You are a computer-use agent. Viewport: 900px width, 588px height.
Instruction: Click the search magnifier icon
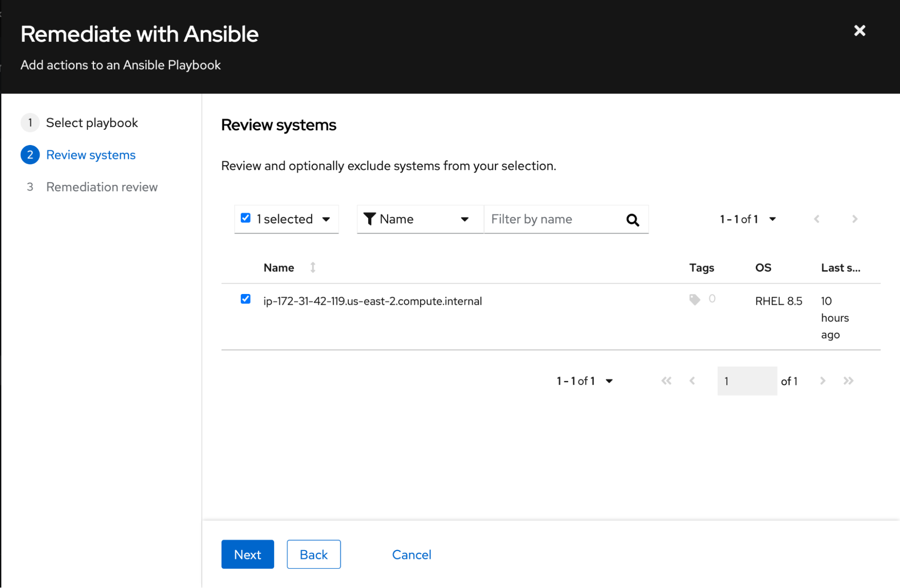632,220
